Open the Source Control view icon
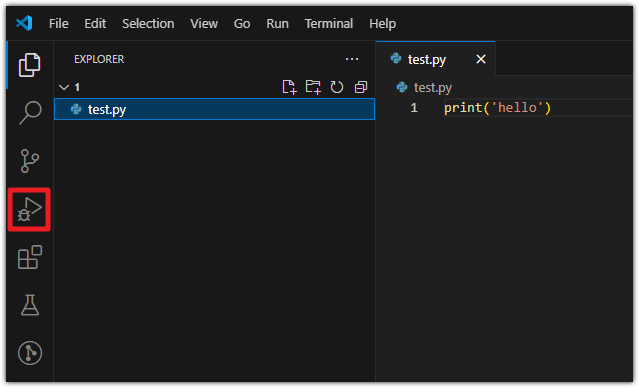639x388 pixels. click(x=29, y=161)
